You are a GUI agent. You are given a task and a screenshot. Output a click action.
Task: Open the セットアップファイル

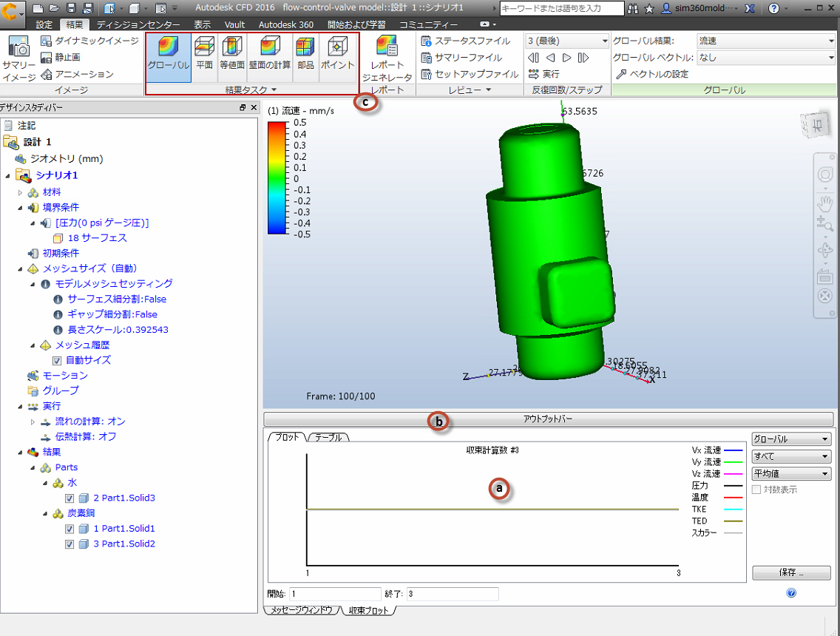[x=470, y=74]
